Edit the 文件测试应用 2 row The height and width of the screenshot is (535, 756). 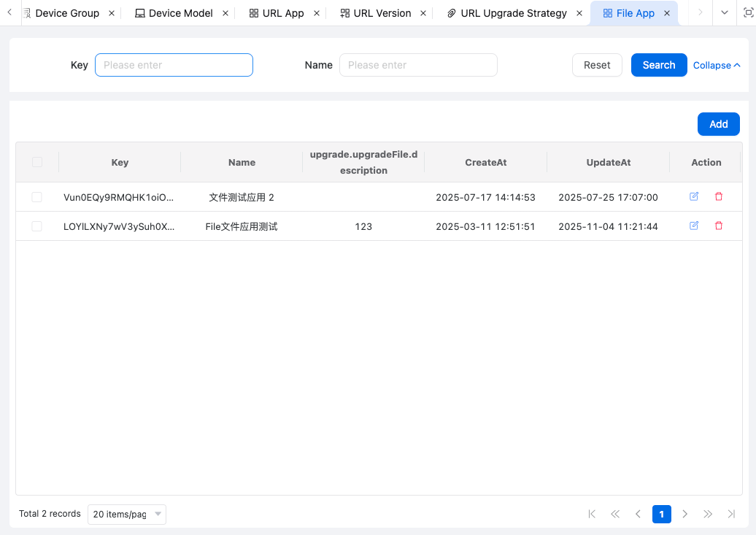pos(694,197)
